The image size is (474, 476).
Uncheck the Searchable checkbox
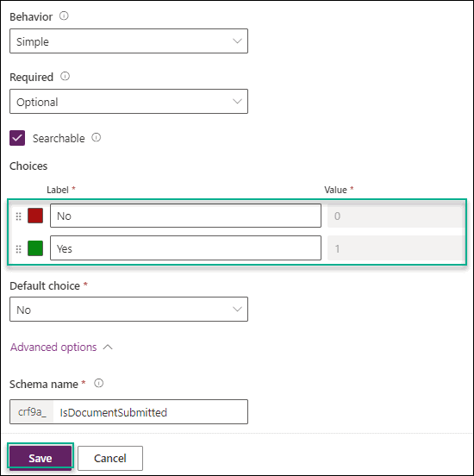click(17, 138)
